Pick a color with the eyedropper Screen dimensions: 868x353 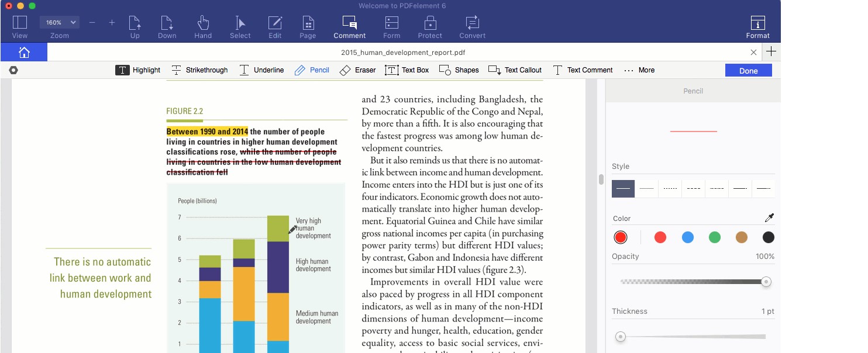(x=770, y=217)
